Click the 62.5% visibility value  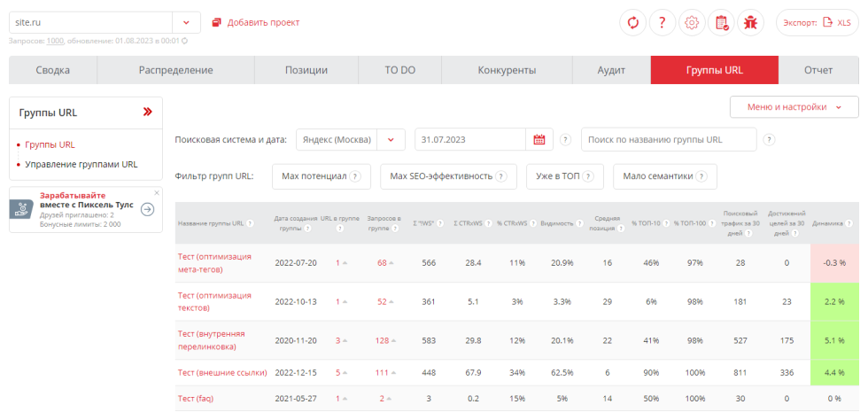pyautogui.click(x=562, y=372)
